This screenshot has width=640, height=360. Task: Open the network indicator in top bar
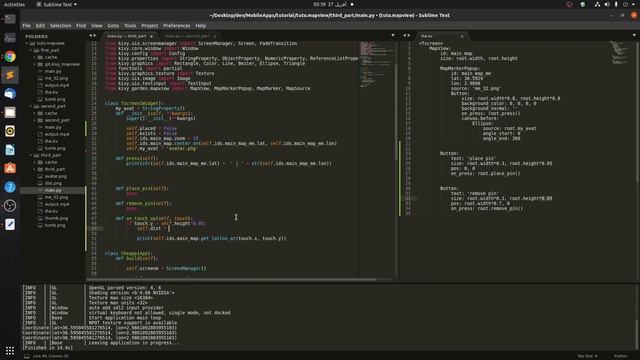597,4
